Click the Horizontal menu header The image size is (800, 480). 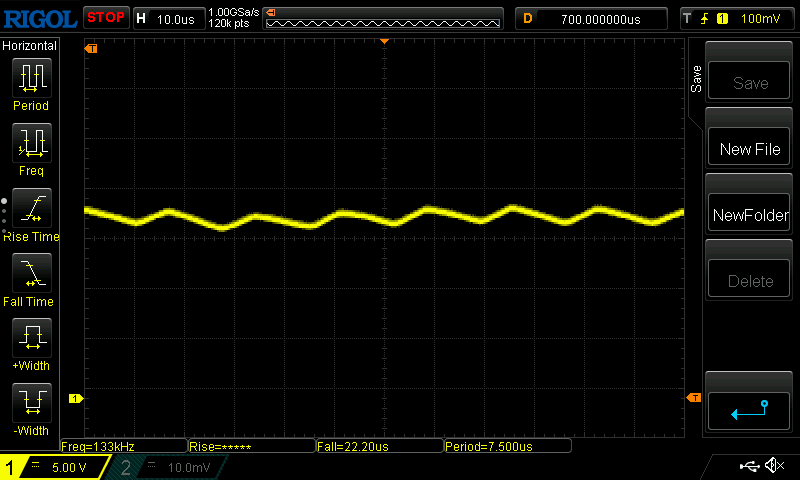30,45
